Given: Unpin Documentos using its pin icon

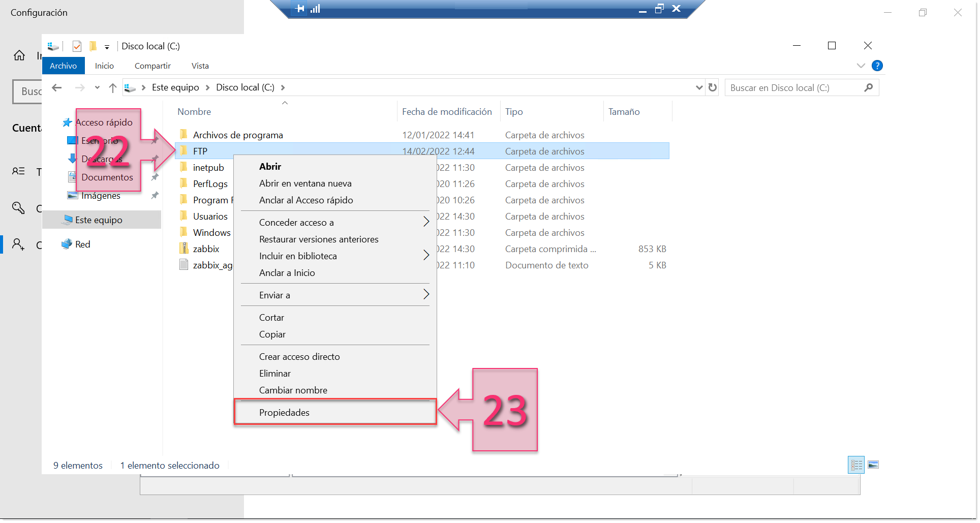Looking at the screenshot, I should (155, 177).
